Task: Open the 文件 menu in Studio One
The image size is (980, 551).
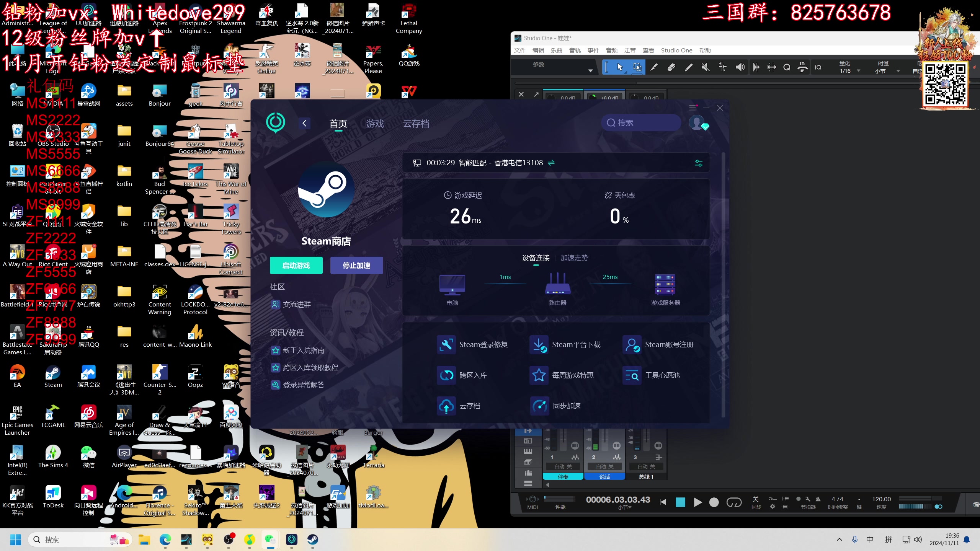Action: 520,50
